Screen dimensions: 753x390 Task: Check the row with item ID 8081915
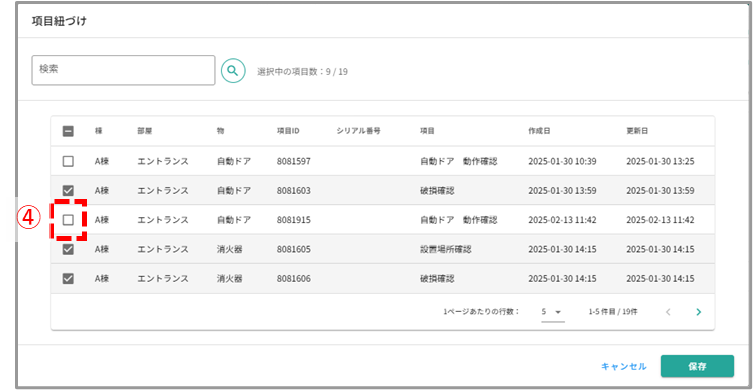tap(68, 220)
